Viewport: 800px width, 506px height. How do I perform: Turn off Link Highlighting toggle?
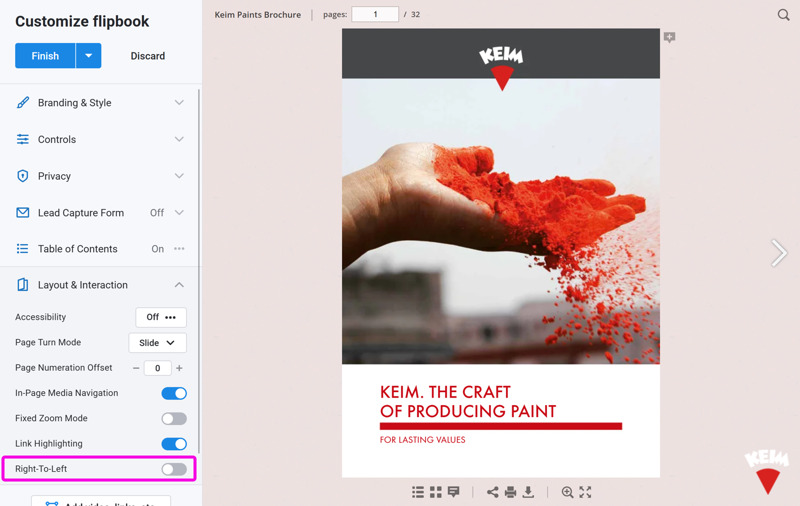[174, 444]
